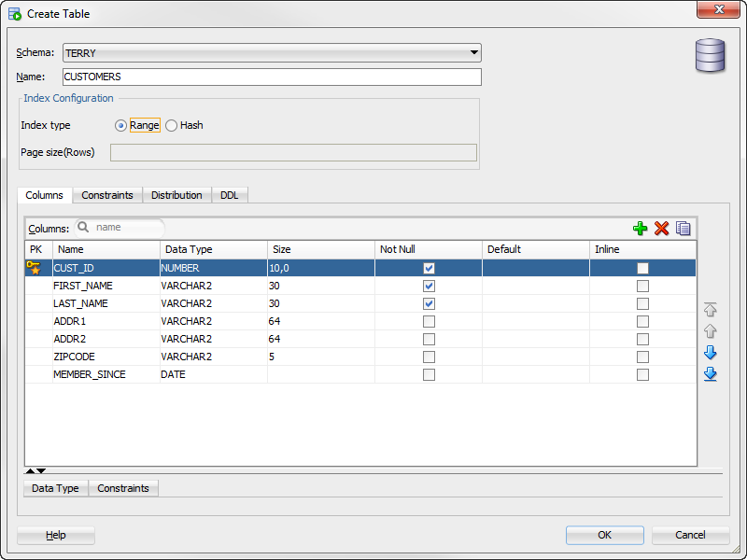The image size is (747, 560).
Task: Select the bottom Constraints tab
Action: (123, 488)
